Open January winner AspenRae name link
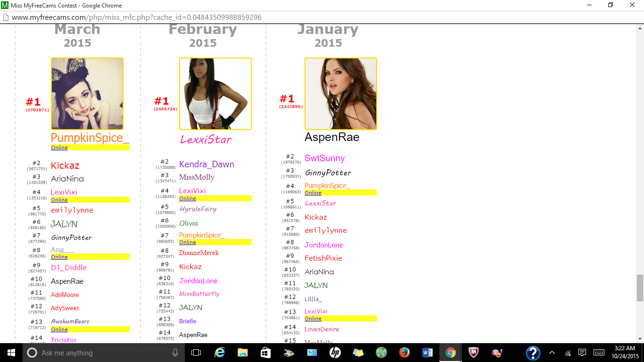644x362 pixels. [332, 137]
